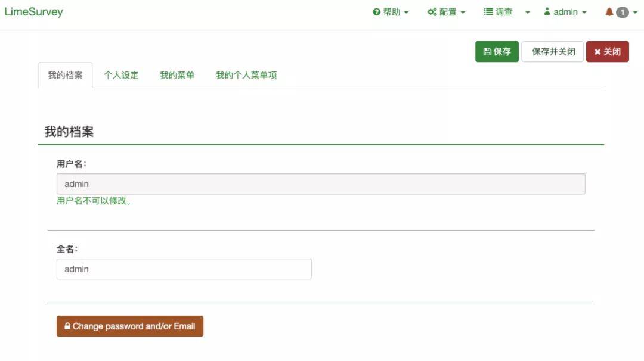Click the help question mark icon

(x=376, y=12)
